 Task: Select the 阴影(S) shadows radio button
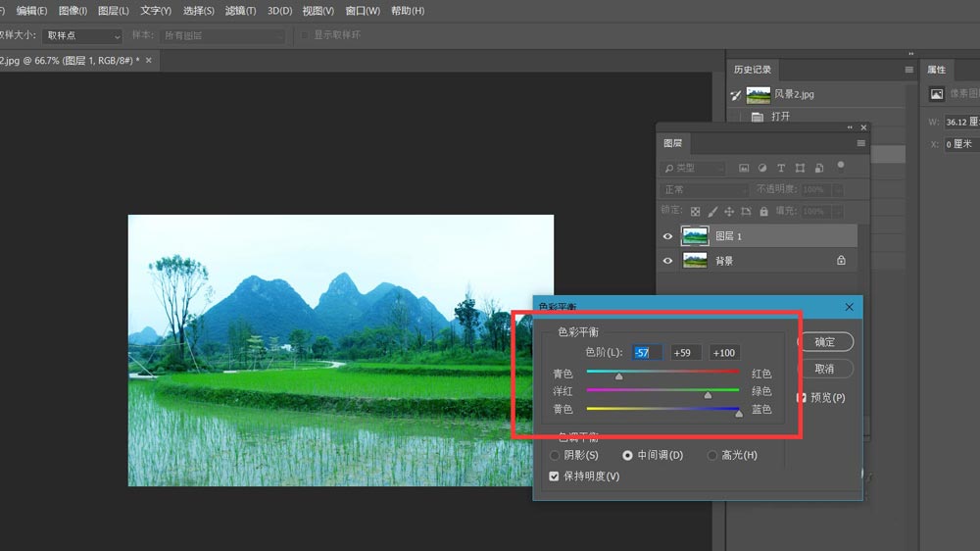pyautogui.click(x=555, y=455)
